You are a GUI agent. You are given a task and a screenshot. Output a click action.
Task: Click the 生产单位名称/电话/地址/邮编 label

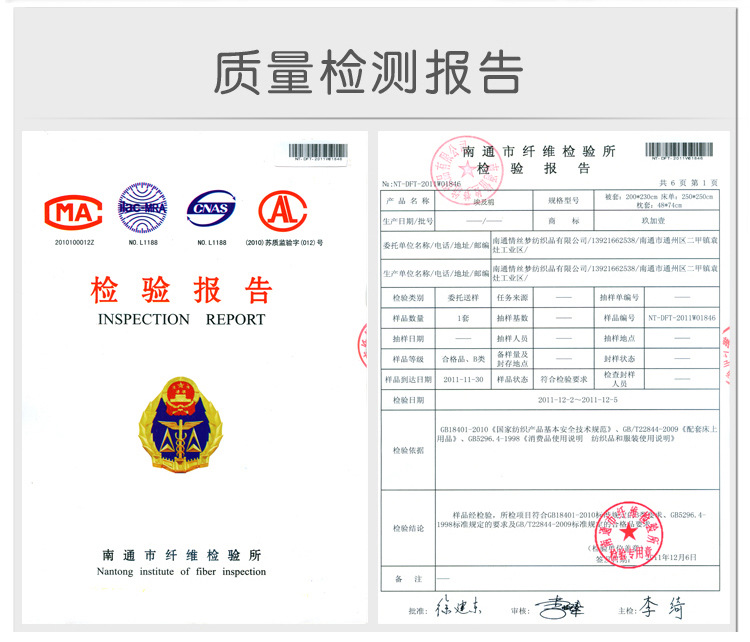tap(436, 274)
